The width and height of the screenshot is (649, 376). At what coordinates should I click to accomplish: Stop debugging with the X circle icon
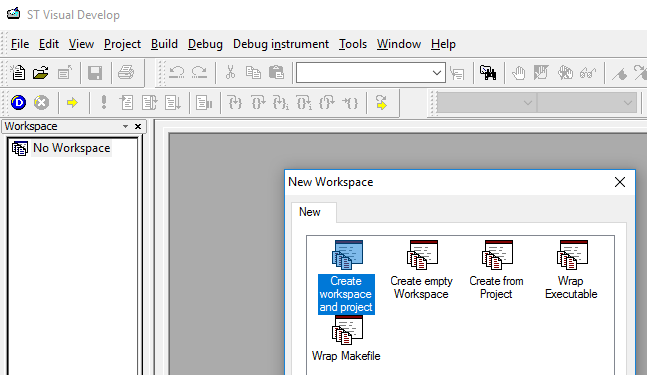pyautogui.click(x=41, y=103)
